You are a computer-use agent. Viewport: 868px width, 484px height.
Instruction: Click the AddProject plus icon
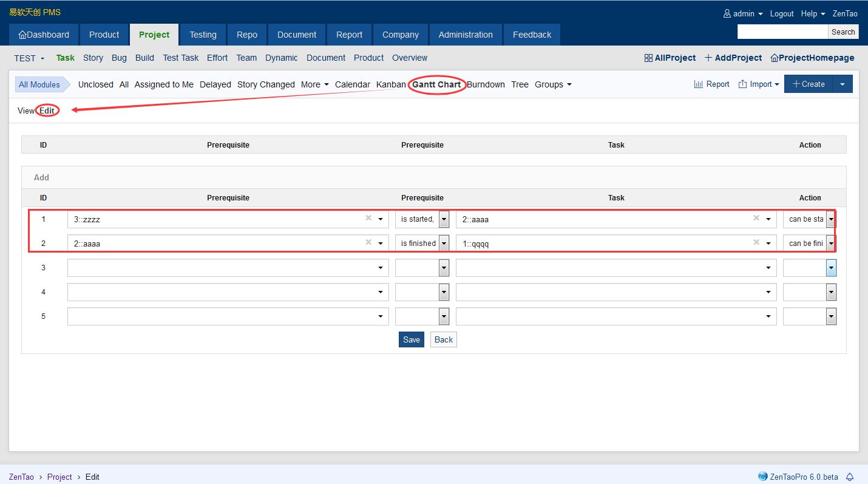[x=708, y=58]
